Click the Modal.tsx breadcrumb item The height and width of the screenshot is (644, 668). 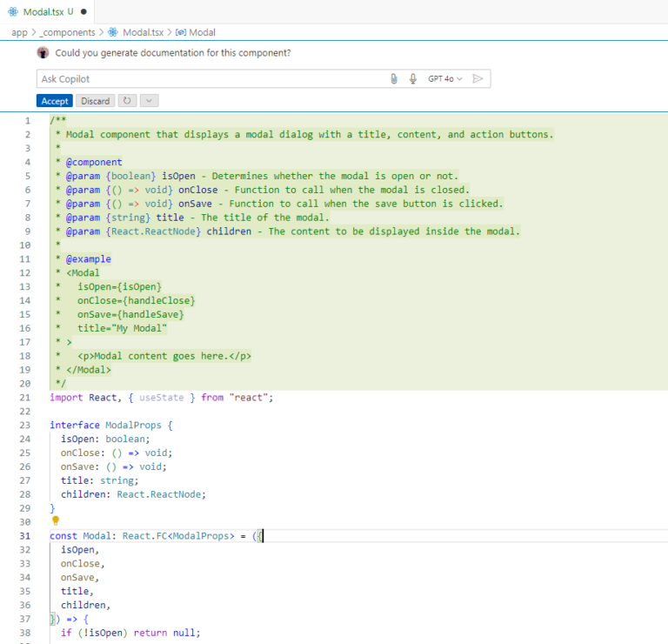point(143,32)
